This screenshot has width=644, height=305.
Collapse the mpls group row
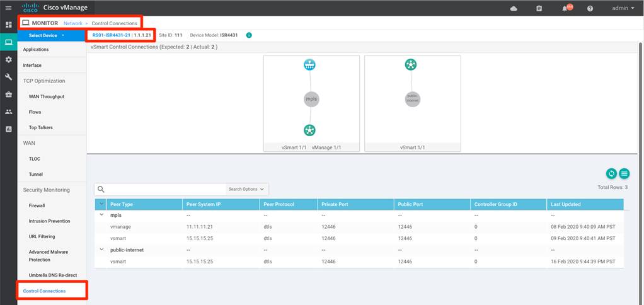(x=101, y=215)
